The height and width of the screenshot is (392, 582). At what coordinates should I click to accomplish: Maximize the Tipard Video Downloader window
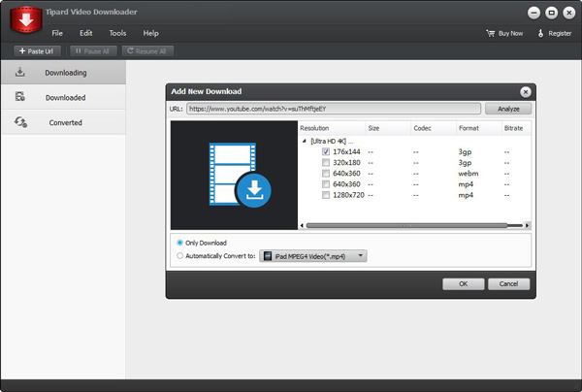tap(552, 13)
